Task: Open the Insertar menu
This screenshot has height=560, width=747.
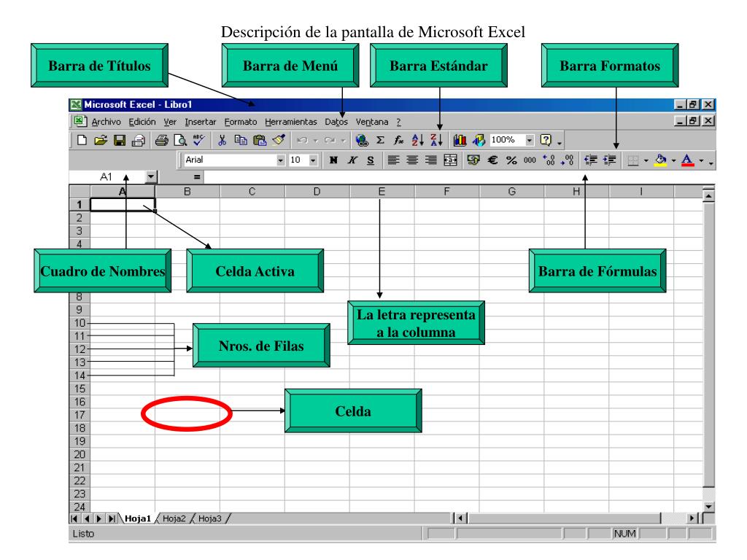Action: (x=200, y=122)
